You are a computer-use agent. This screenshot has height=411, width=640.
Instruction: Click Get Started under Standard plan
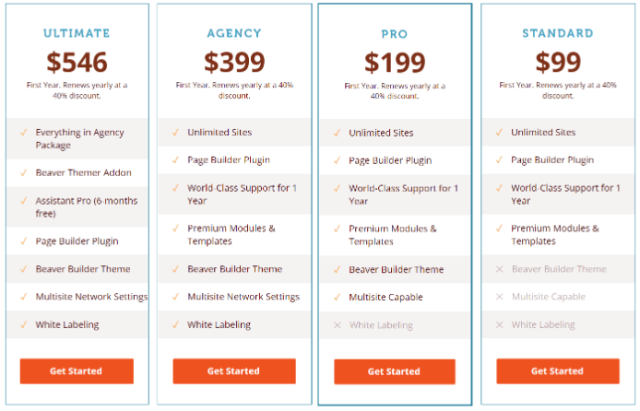coord(558,371)
